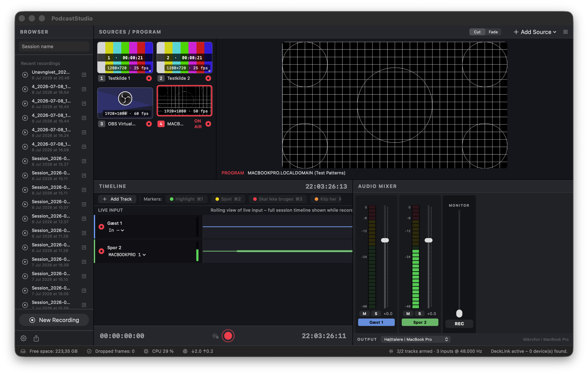Play the Unavngivet_202... recording

point(25,75)
